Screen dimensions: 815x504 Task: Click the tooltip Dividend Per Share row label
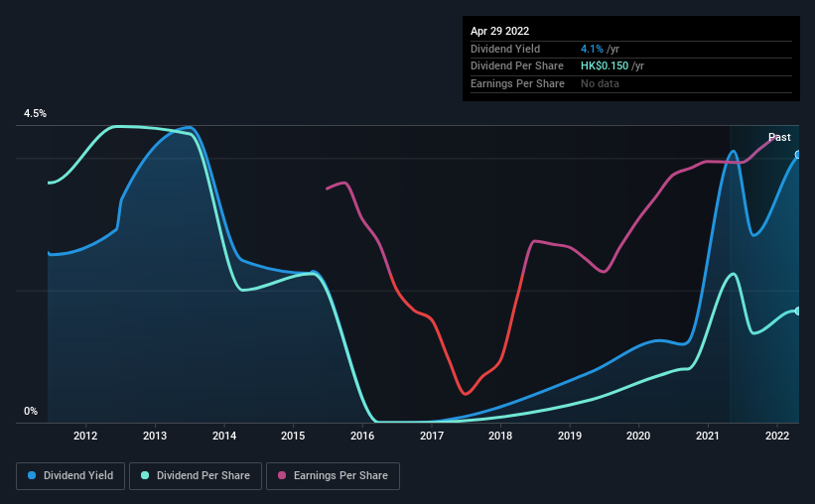[x=516, y=66]
